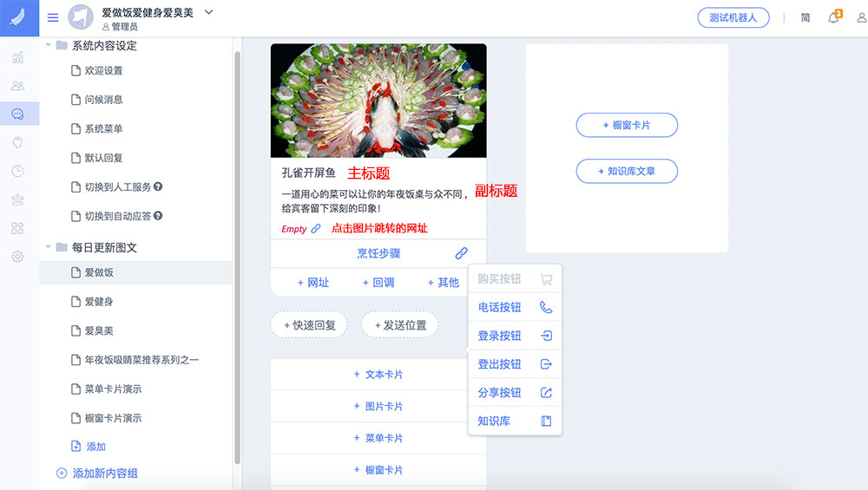Open 默认回复 item
Screen dimensions: 868x490
103,158
